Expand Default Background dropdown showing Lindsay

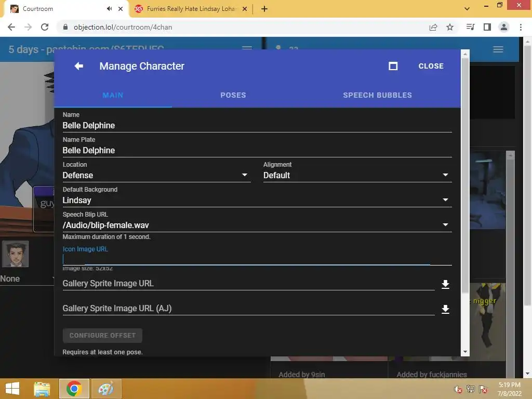pyautogui.click(x=257, y=200)
